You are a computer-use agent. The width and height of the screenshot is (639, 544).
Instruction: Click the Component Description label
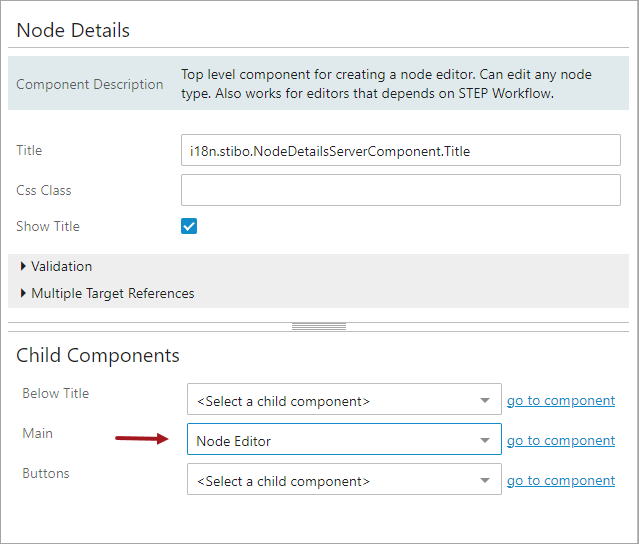(90, 85)
